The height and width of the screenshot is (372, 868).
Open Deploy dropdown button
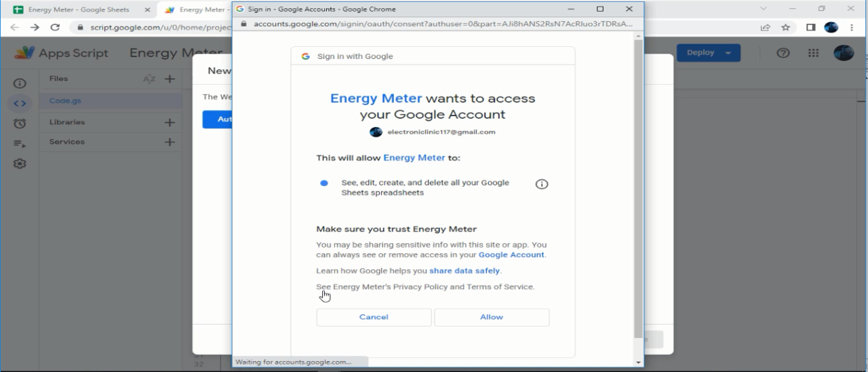coord(709,53)
